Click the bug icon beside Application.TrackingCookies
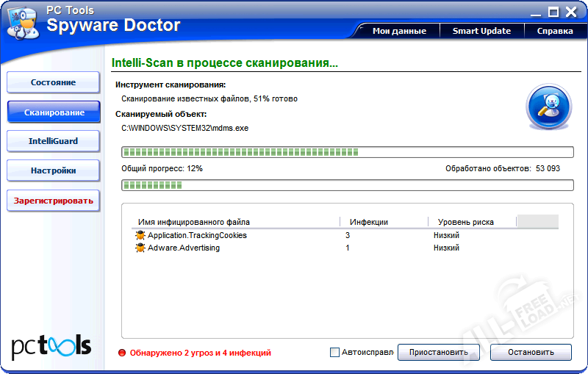588x374 pixels. coord(140,235)
